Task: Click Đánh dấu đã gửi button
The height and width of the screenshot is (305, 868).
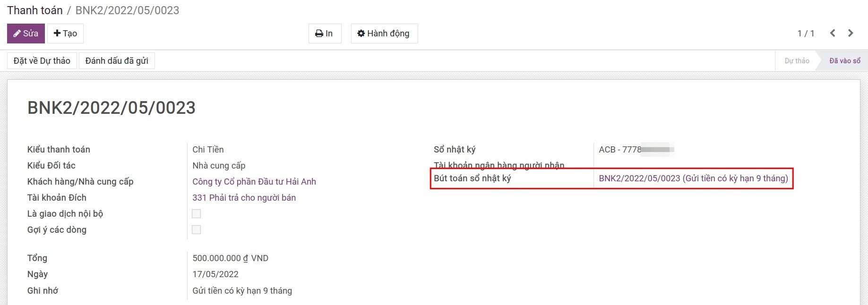Action: click(117, 61)
